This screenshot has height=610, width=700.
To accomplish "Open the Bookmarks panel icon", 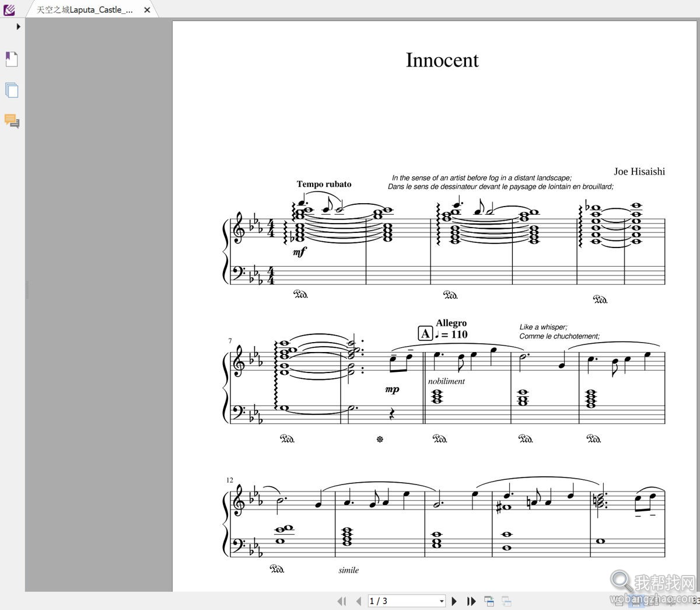I will tap(12, 59).
